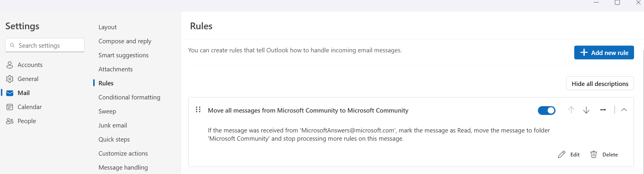Screen dimensions: 644x174
Task: Collapse the rule description chevron
Action: coord(624,110)
